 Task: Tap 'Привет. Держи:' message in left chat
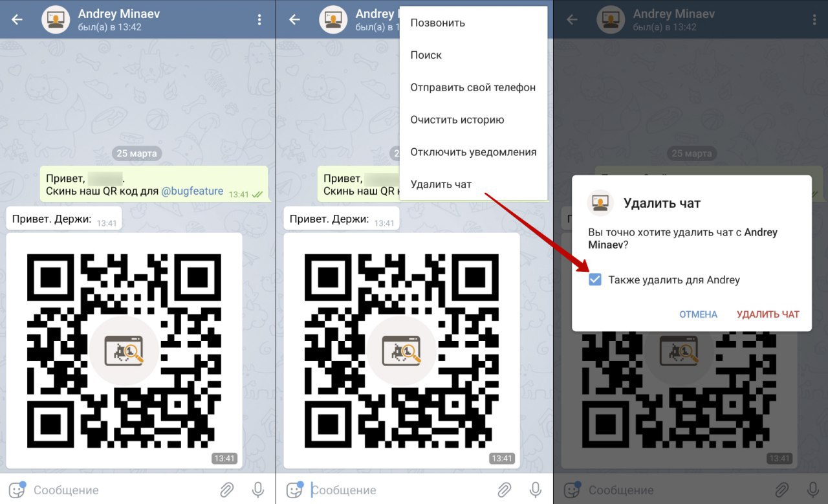coord(63,219)
